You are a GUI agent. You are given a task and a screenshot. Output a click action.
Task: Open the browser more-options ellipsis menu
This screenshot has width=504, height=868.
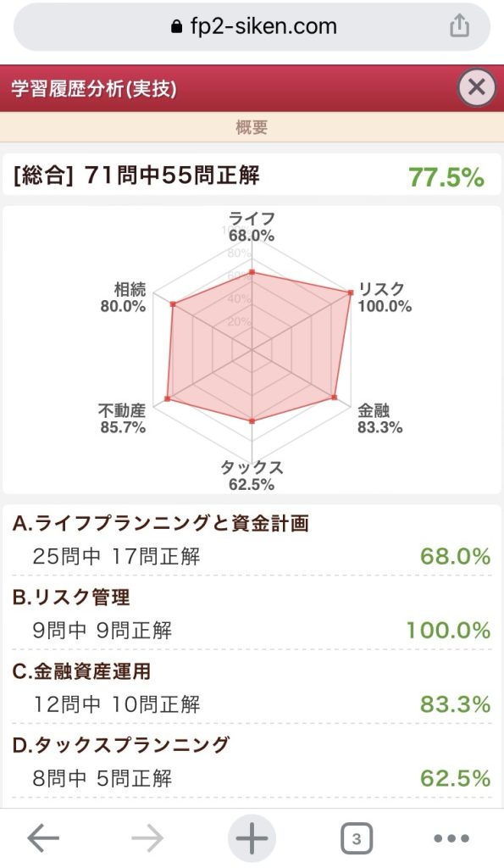450,837
